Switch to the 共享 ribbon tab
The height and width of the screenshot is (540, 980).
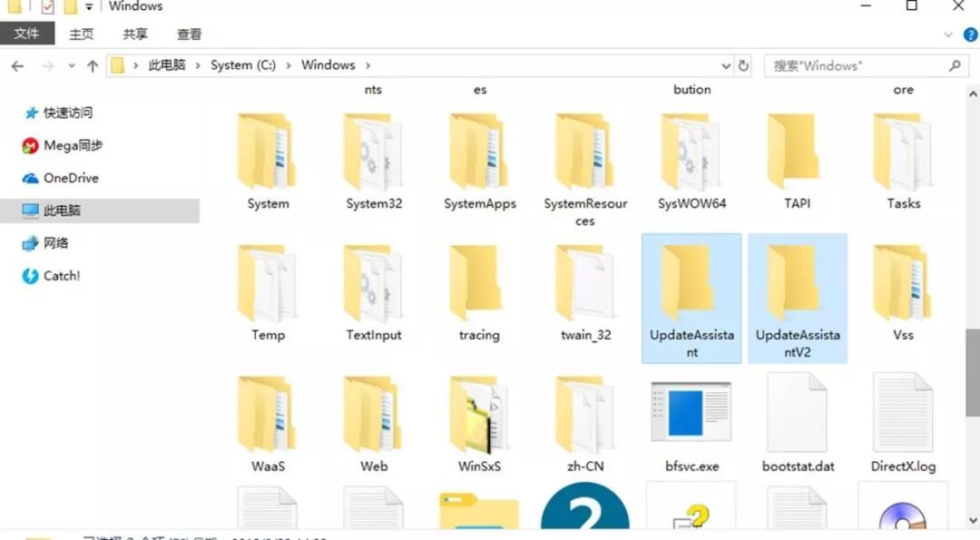click(x=135, y=34)
